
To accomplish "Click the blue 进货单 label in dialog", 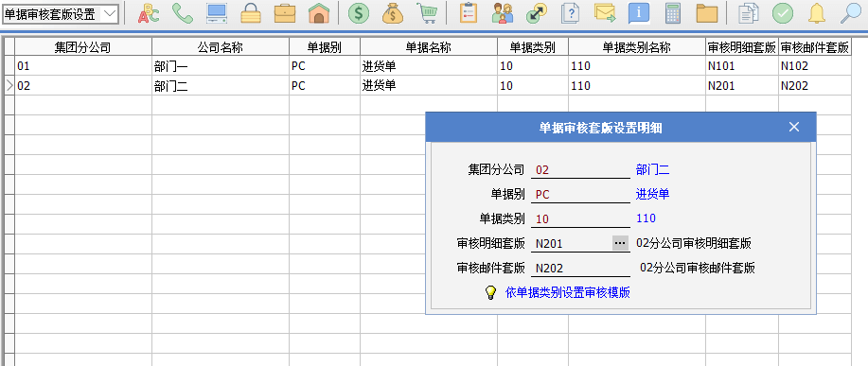I will 653,194.
